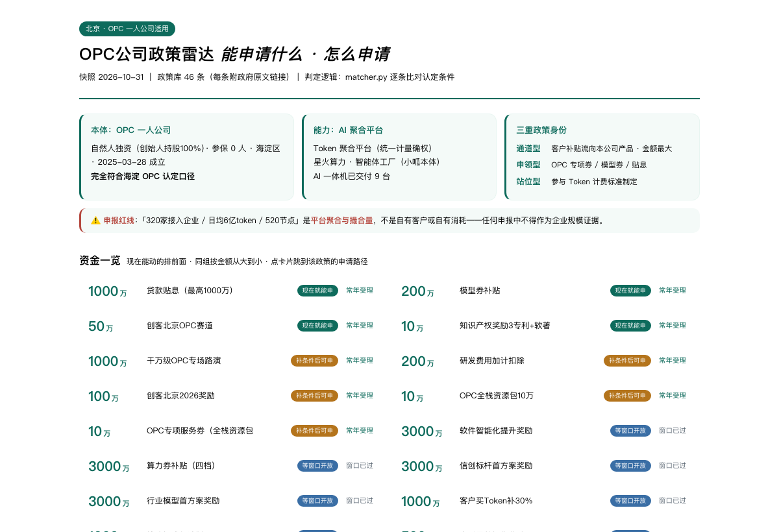Open the 创客北京2026奖励 funding card
Viewport: 779px width, 532px height.
(233, 396)
